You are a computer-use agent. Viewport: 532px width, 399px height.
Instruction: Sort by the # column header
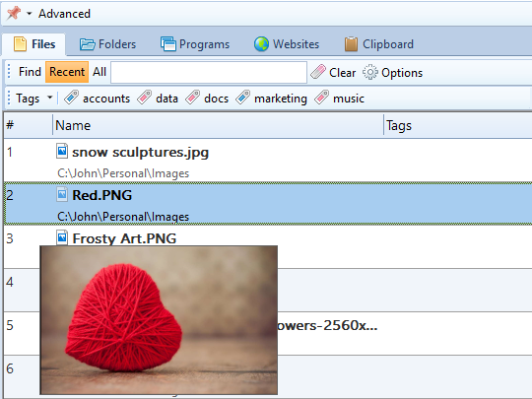pos(29,125)
